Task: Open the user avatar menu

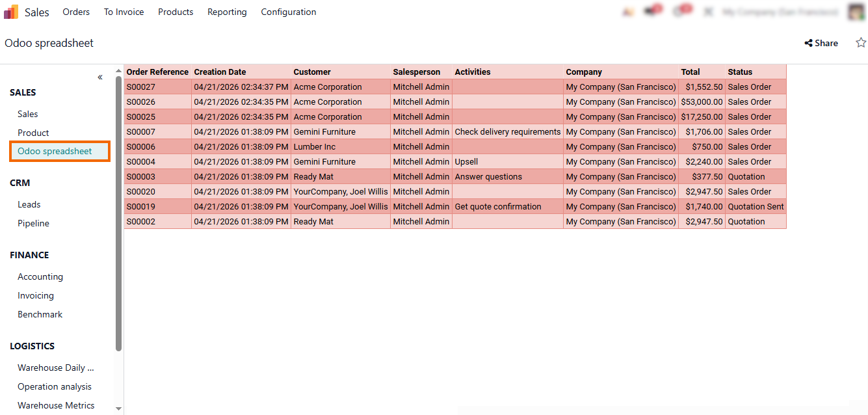Action: [x=857, y=12]
